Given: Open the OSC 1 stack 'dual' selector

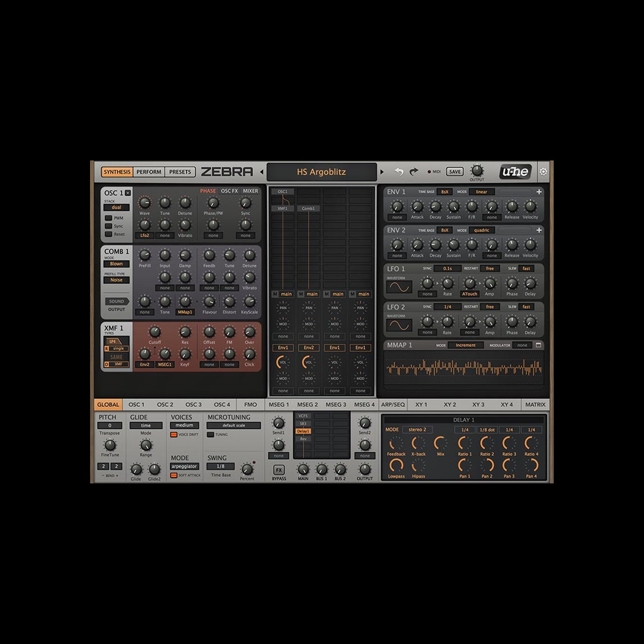Looking at the screenshot, I should 116,207.
